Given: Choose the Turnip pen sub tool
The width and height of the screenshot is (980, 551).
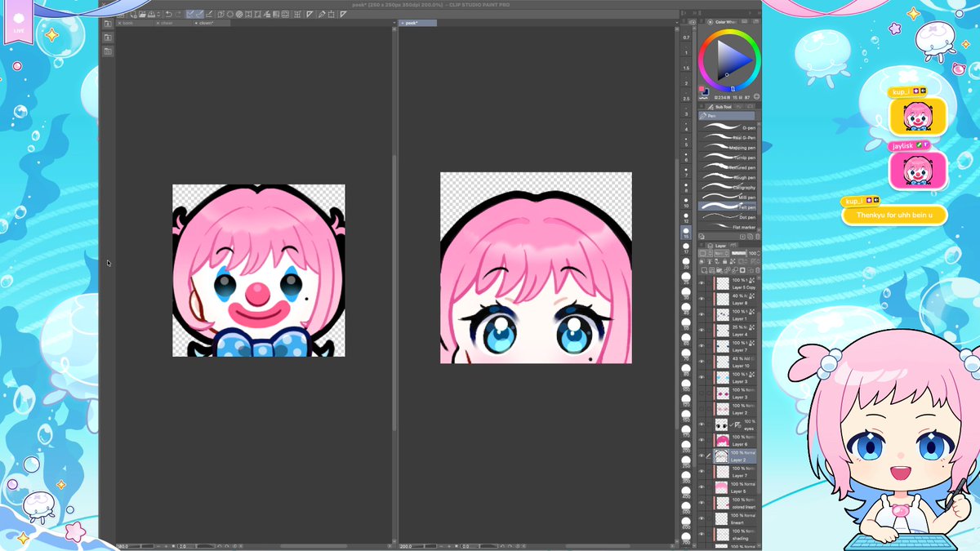Looking at the screenshot, I should tap(727, 157).
